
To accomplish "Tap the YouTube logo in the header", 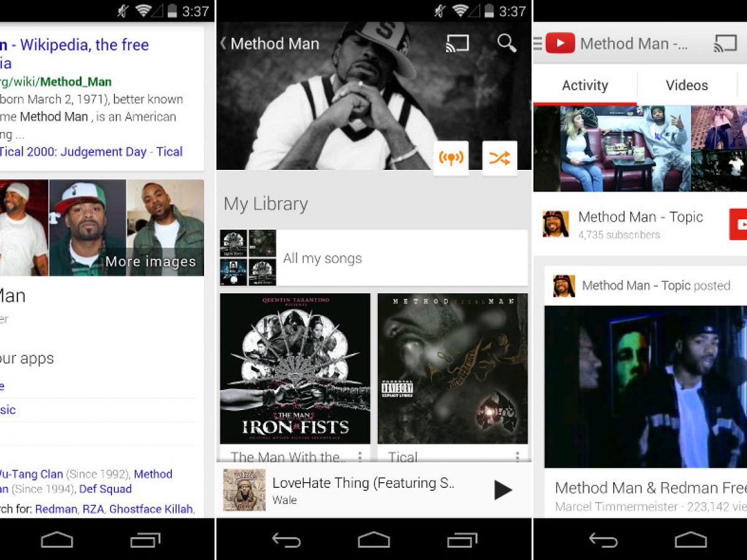I will pos(560,43).
